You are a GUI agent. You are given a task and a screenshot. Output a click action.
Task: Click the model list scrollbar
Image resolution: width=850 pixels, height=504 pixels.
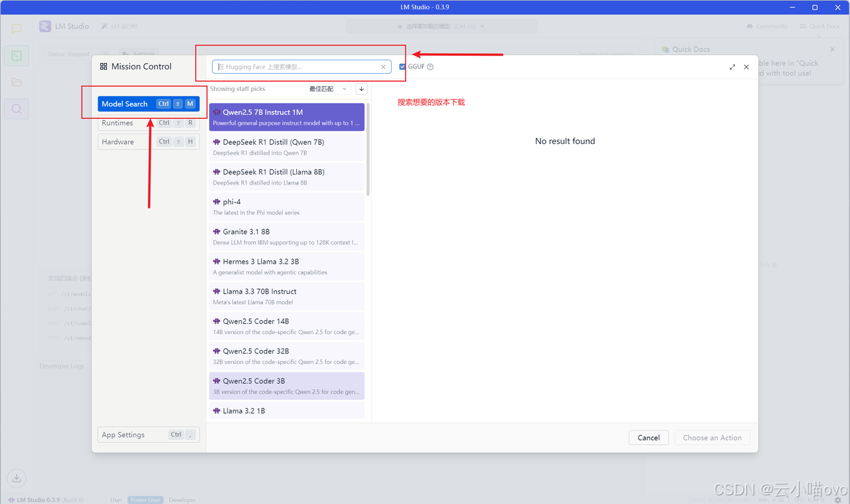[x=369, y=149]
